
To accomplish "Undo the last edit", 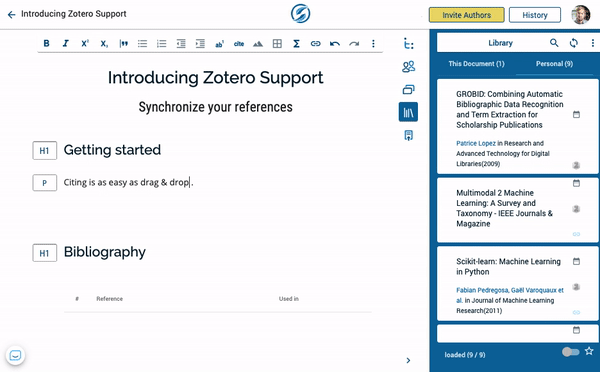I will pos(335,44).
